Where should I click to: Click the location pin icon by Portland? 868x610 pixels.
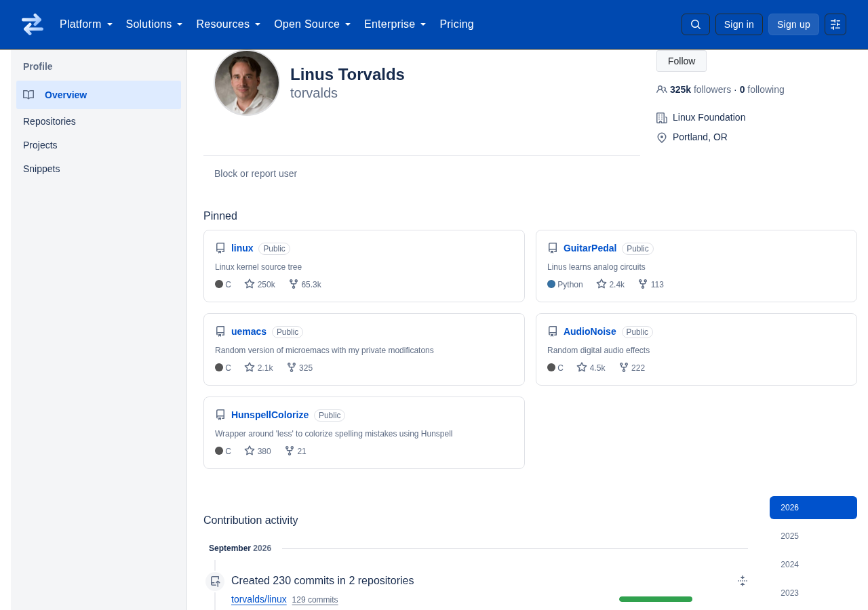click(662, 138)
